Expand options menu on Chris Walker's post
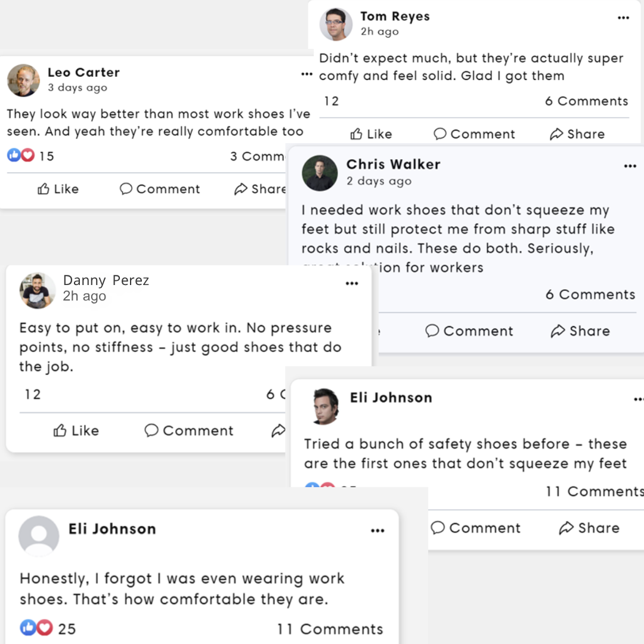This screenshot has height=644, width=644. point(630,166)
